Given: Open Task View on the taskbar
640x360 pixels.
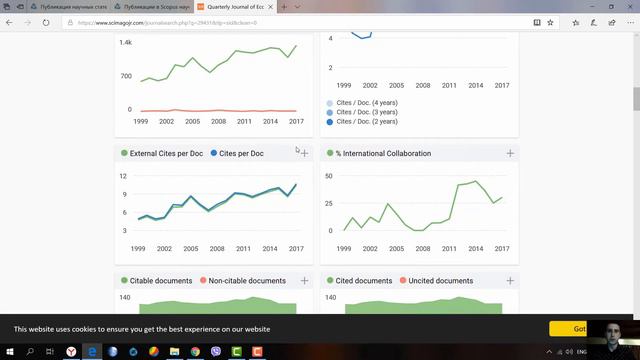Looking at the screenshot, I should 50,351.
